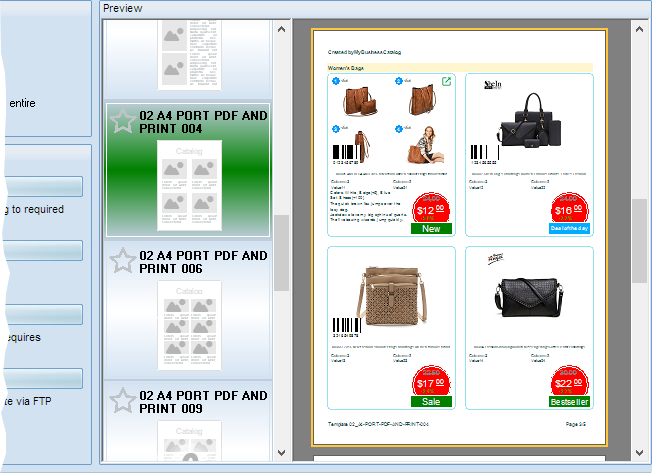Click the Preview panel title
Viewport: 652px width, 473px height.
pos(123,8)
